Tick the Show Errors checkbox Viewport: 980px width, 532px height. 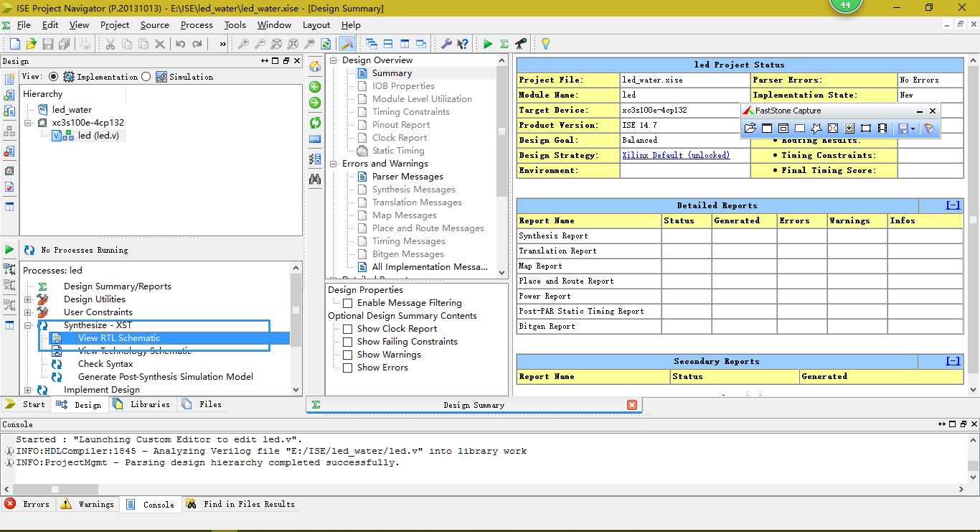347,368
